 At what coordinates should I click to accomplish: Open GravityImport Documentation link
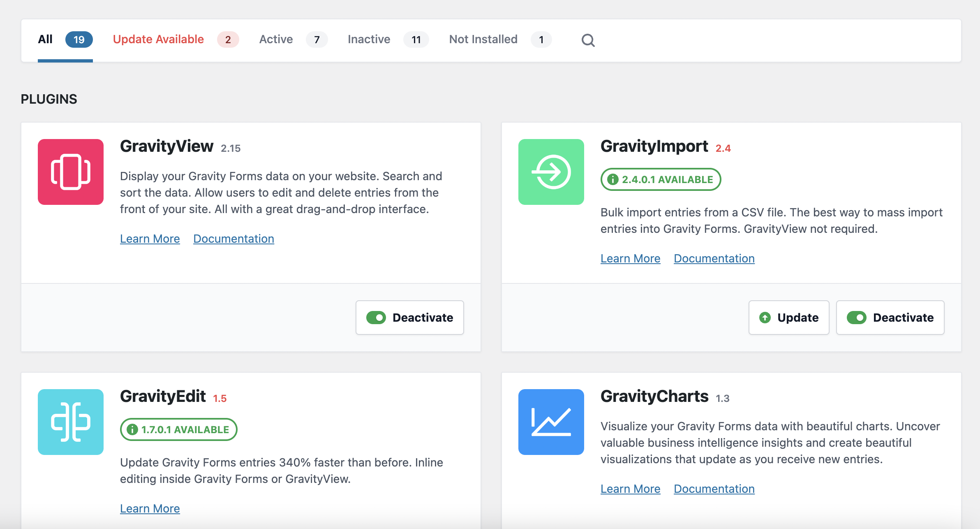714,258
